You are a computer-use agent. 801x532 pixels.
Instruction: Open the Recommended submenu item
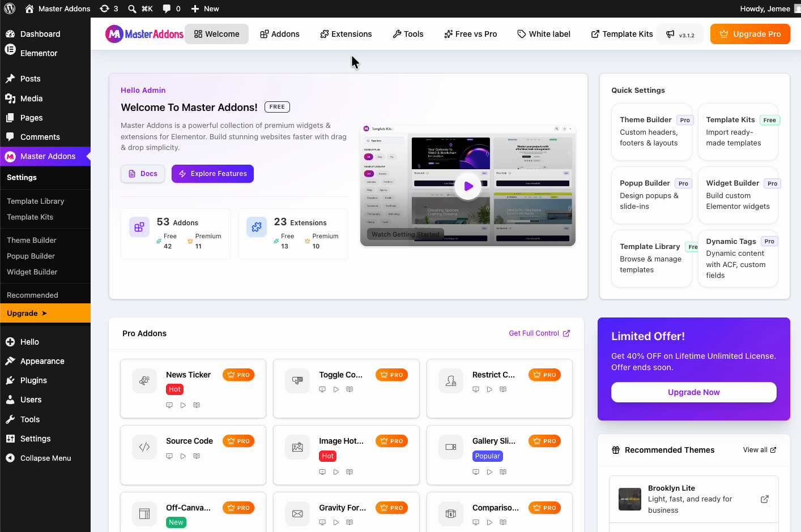pyautogui.click(x=32, y=295)
